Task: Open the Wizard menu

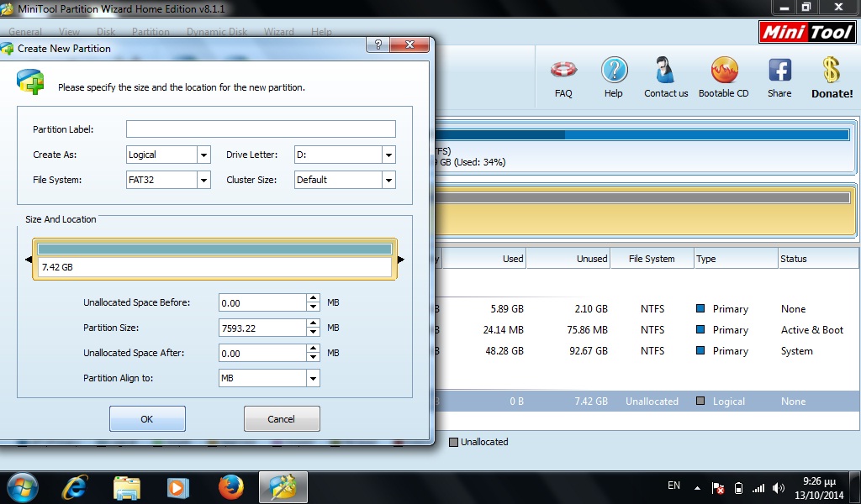Action: (279, 32)
